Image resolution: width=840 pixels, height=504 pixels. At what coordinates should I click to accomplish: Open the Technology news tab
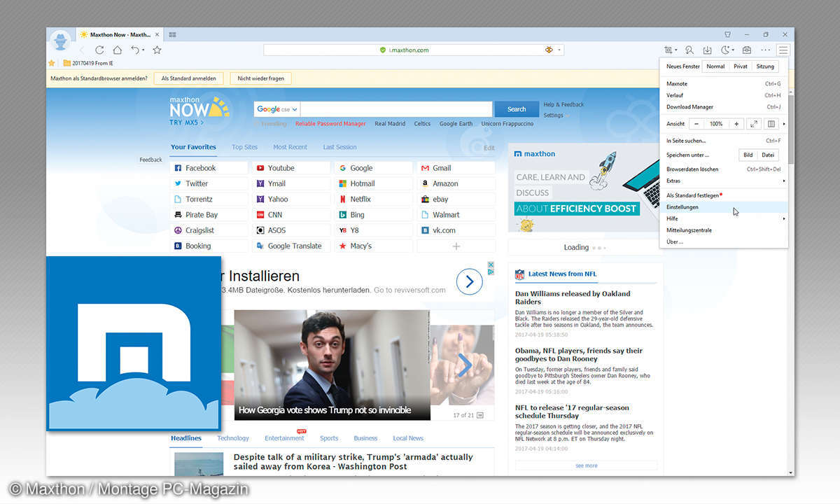click(233, 438)
